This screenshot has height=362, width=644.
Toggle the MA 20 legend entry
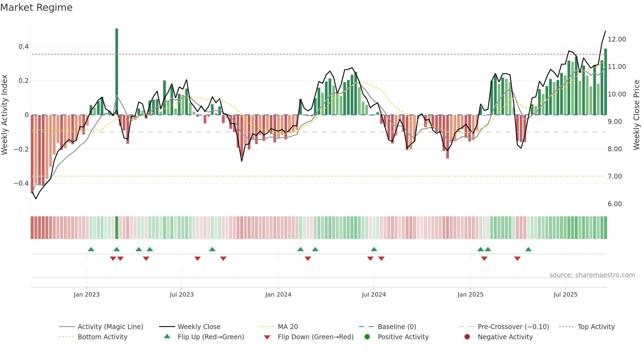pyautogui.click(x=278, y=327)
